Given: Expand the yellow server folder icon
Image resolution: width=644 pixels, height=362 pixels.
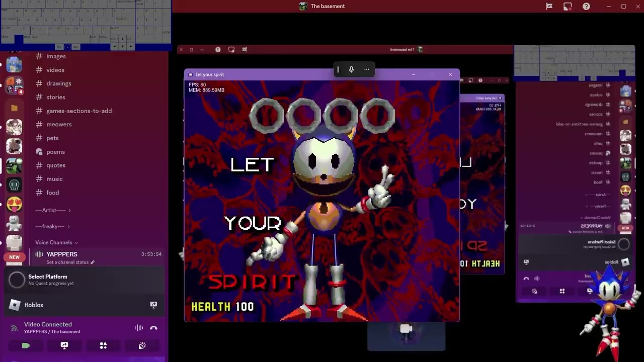Looking at the screenshot, I should 14,108.
